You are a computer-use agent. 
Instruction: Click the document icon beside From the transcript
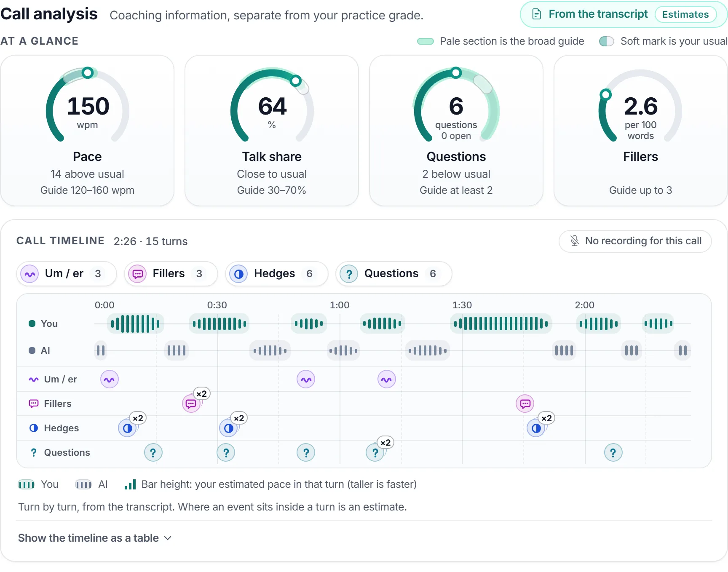(536, 14)
